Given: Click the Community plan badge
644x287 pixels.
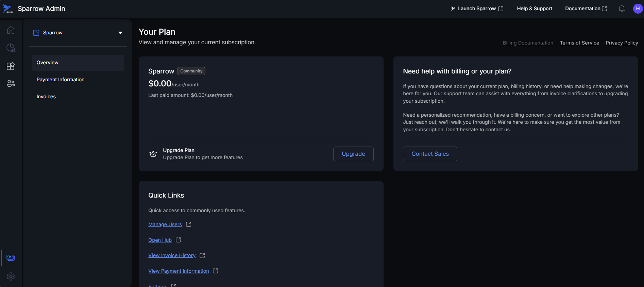Looking at the screenshot, I should pos(191,71).
